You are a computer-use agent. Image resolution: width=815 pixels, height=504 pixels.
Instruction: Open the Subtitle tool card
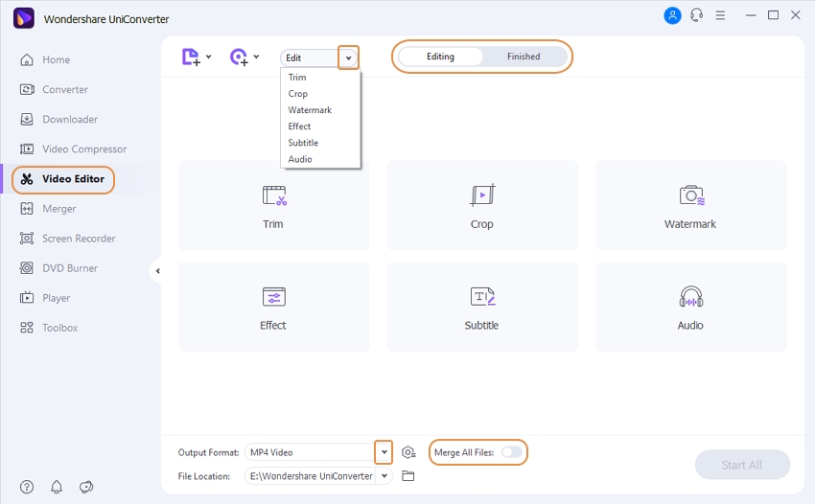pyautogui.click(x=481, y=308)
